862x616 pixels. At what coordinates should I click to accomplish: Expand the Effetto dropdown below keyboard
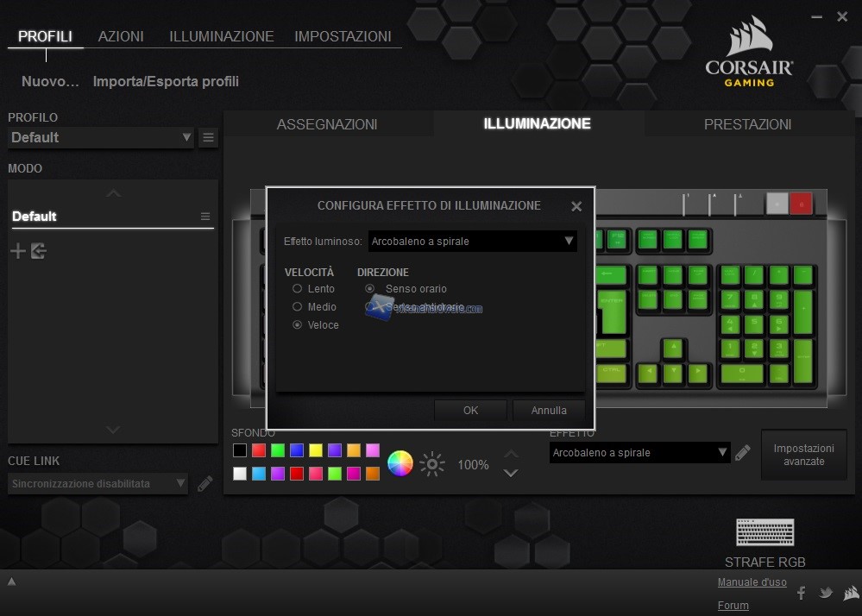(x=639, y=453)
